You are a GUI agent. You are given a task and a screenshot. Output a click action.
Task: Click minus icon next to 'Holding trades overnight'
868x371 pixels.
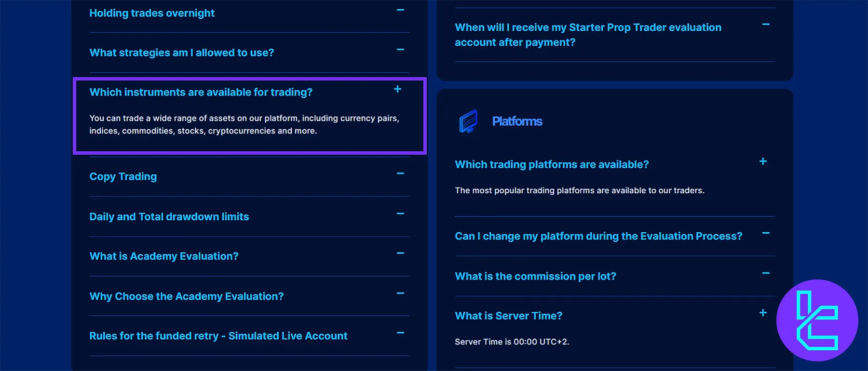click(x=400, y=10)
